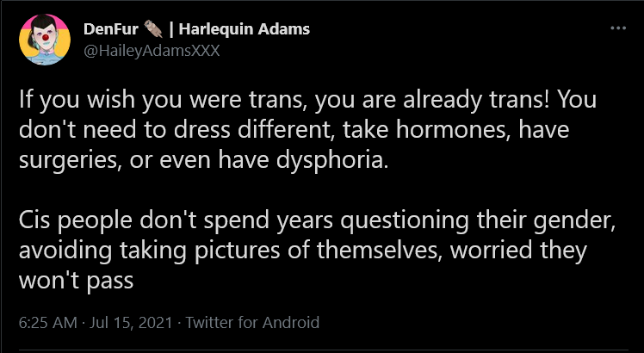Click the otter emoji in the display name
644x353 pixels.
click(153, 29)
